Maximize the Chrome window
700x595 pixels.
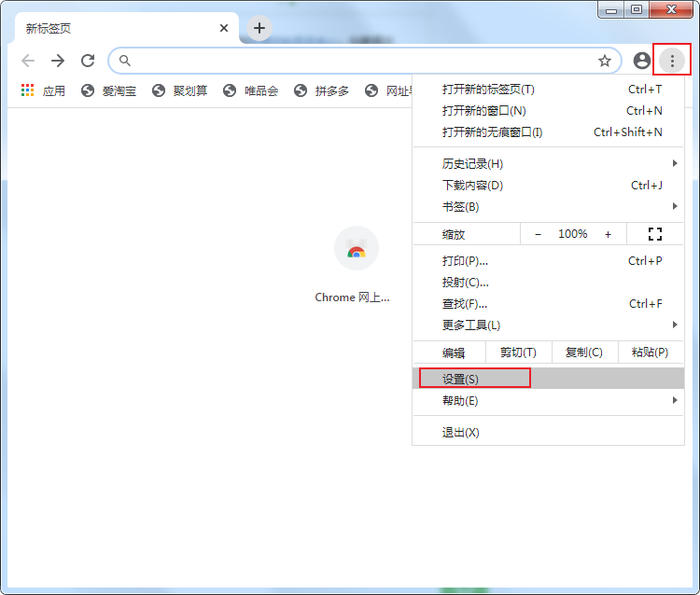[x=637, y=9]
